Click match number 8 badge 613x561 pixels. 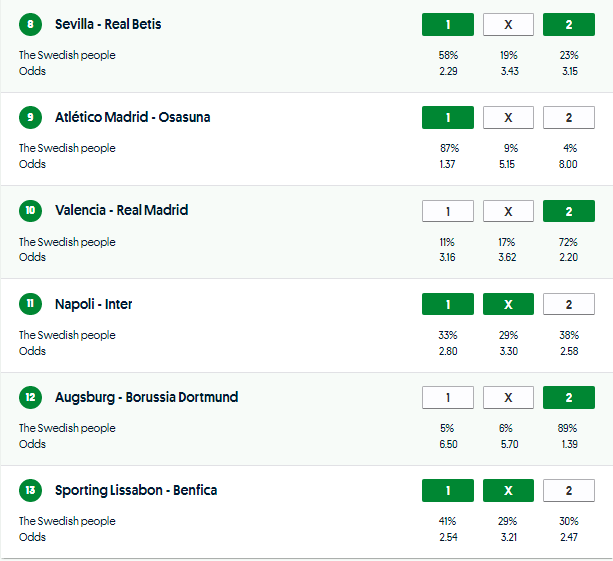pos(30,24)
